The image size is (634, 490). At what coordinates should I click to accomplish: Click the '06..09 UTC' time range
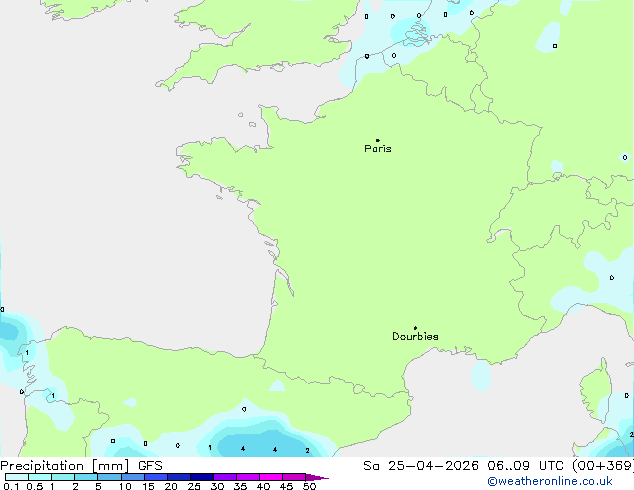525,466
